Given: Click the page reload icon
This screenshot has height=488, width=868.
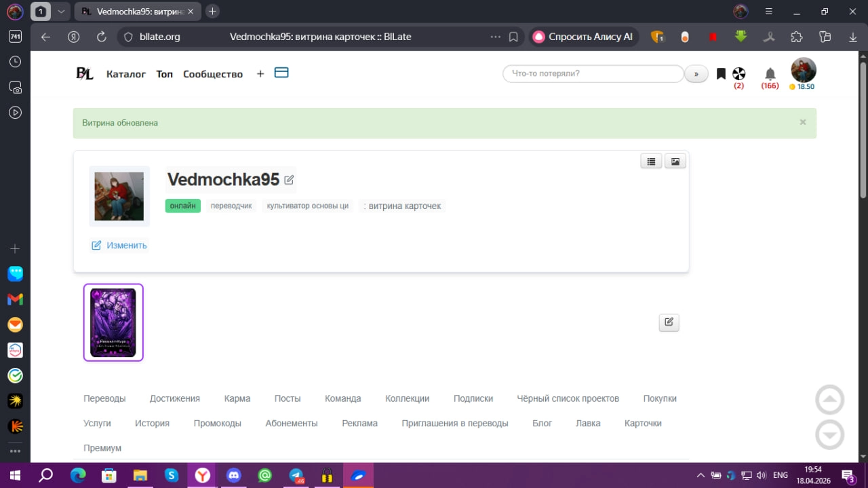Looking at the screenshot, I should [x=102, y=37].
